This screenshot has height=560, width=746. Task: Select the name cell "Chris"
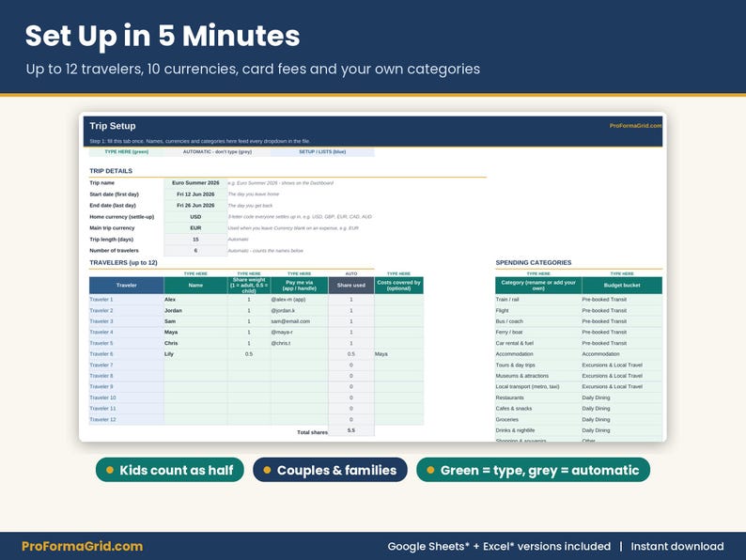tap(195, 343)
